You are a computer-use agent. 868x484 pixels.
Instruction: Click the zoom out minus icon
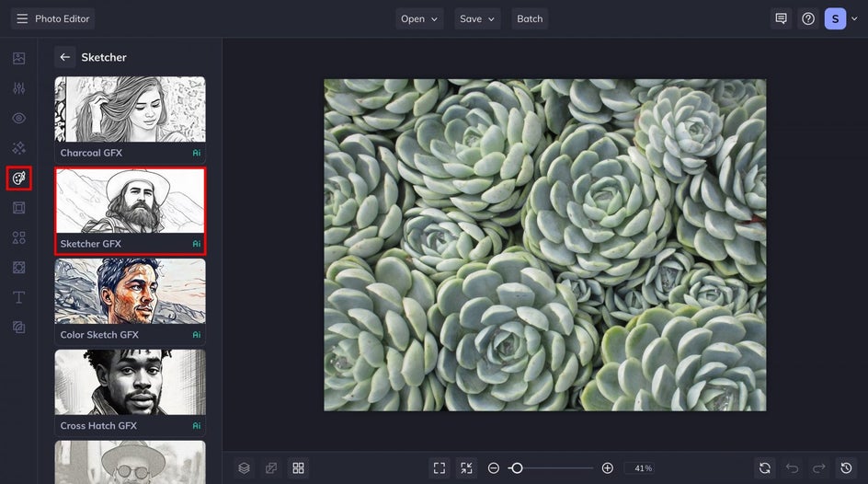pos(494,468)
